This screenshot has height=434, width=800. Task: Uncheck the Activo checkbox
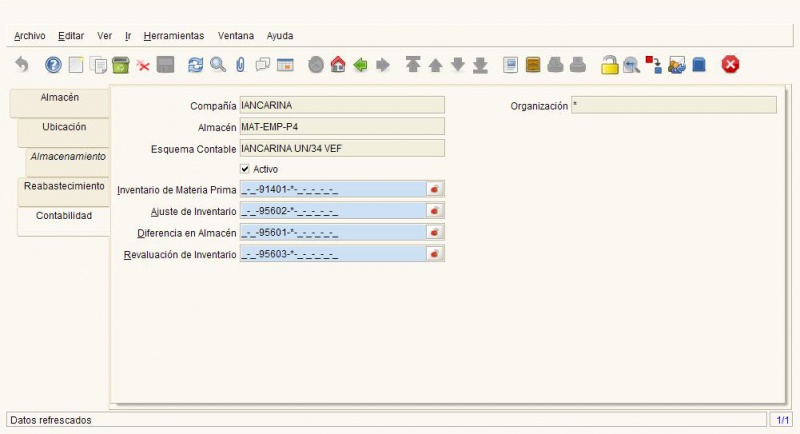tap(245, 169)
